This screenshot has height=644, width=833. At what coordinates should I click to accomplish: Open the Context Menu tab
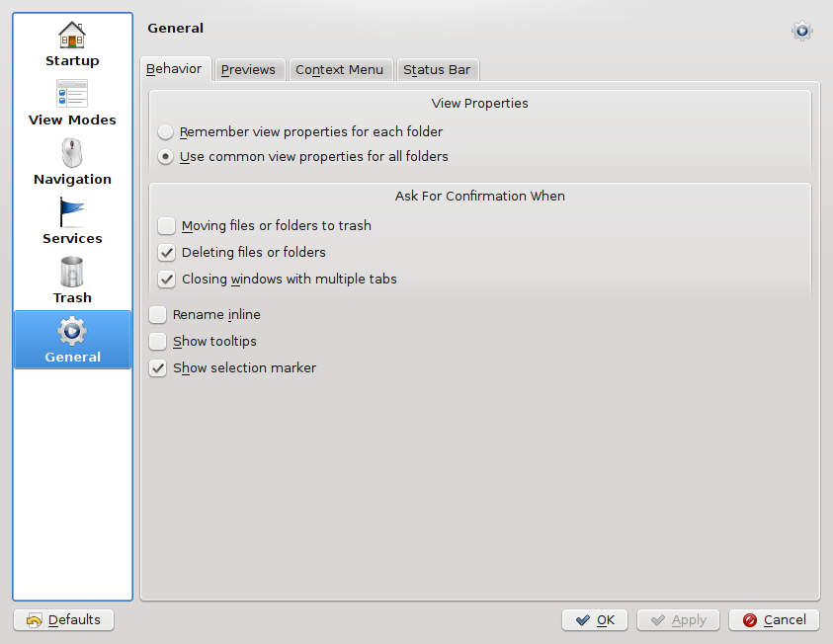coord(339,70)
